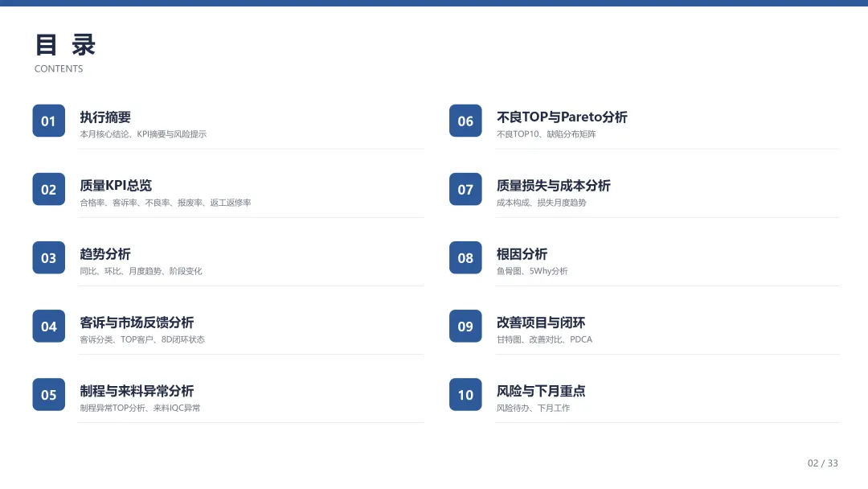Click the 08 number badge
Screen dimensions: 868x489
click(465, 257)
